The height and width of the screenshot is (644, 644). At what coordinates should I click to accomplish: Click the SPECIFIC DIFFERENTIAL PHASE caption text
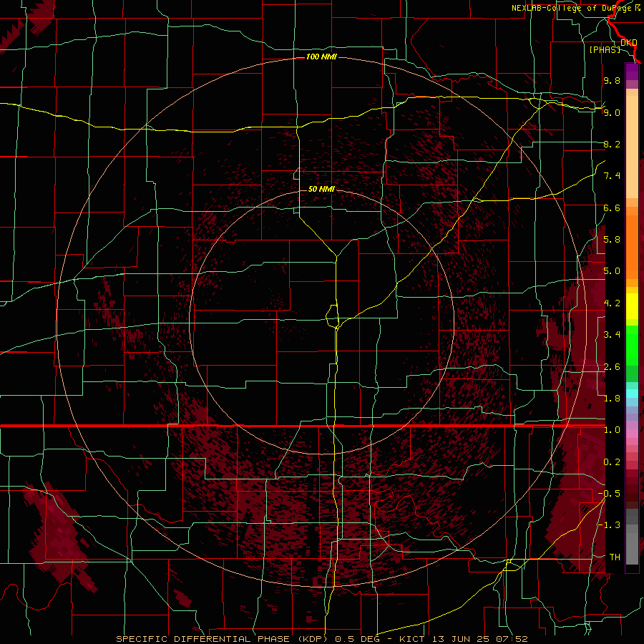click(x=203, y=639)
